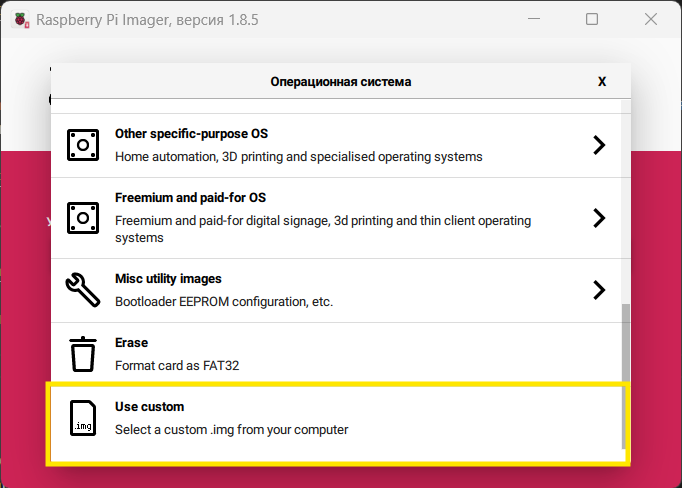Choose 'Select a custom .img from your computer'

click(x=231, y=430)
